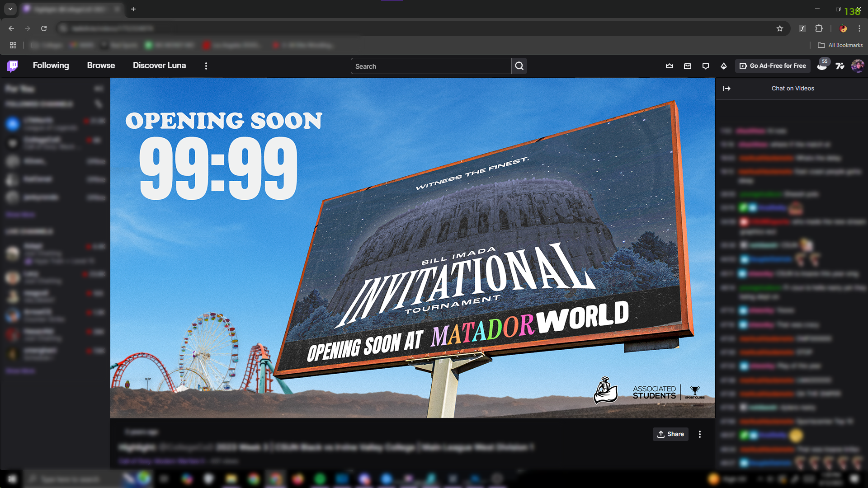Screen dimensions: 868x488
Task: Go to the Browse tab
Action: (101, 66)
